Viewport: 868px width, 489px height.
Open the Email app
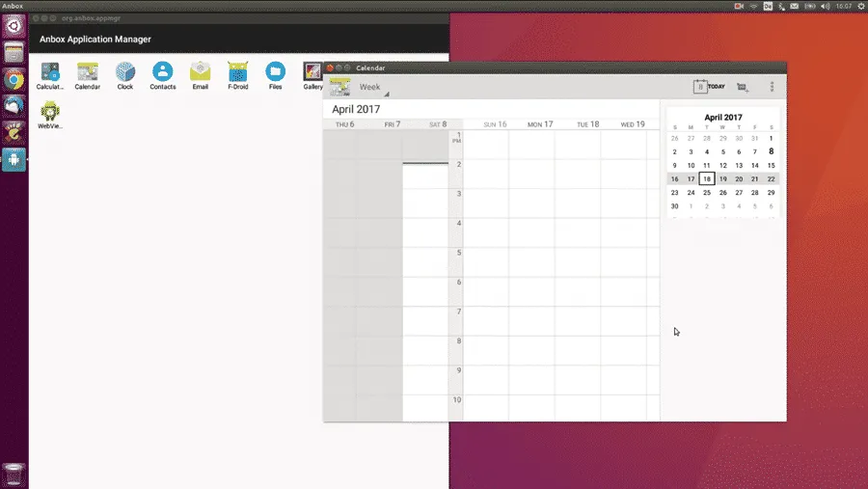(x=201, y=76)
